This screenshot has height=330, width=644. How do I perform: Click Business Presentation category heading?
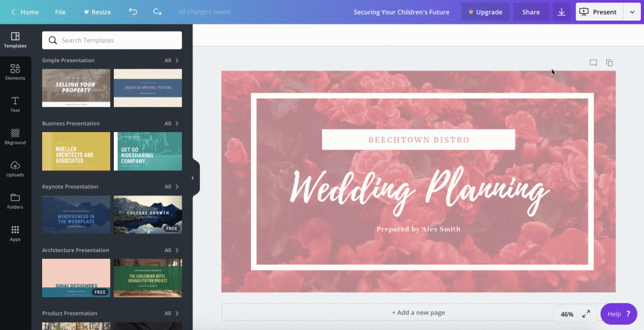pyautogui.click(x=70, y=124)
